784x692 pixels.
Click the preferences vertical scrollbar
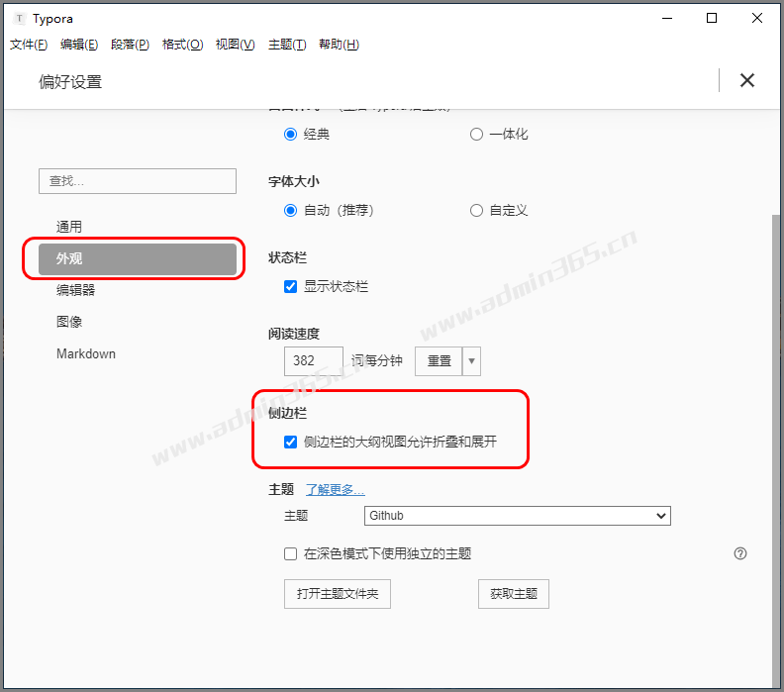point(775,450)
